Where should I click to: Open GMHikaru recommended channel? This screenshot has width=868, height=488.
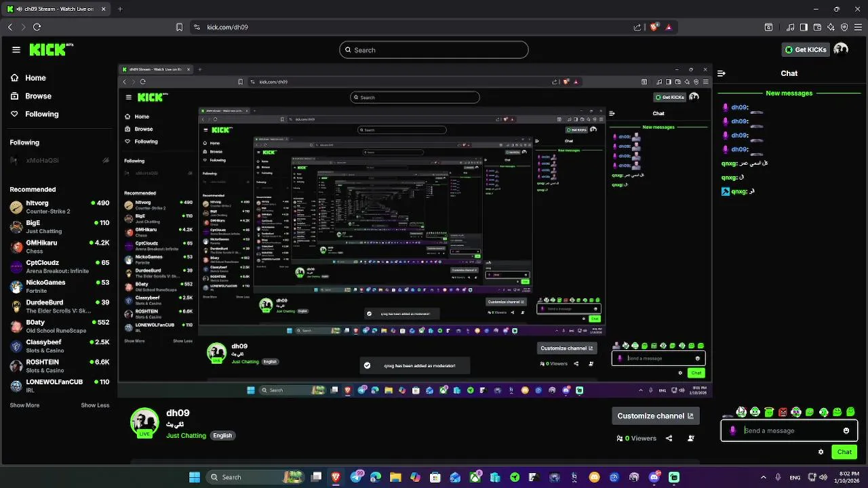pyautogui.click(x=60, y=246)
